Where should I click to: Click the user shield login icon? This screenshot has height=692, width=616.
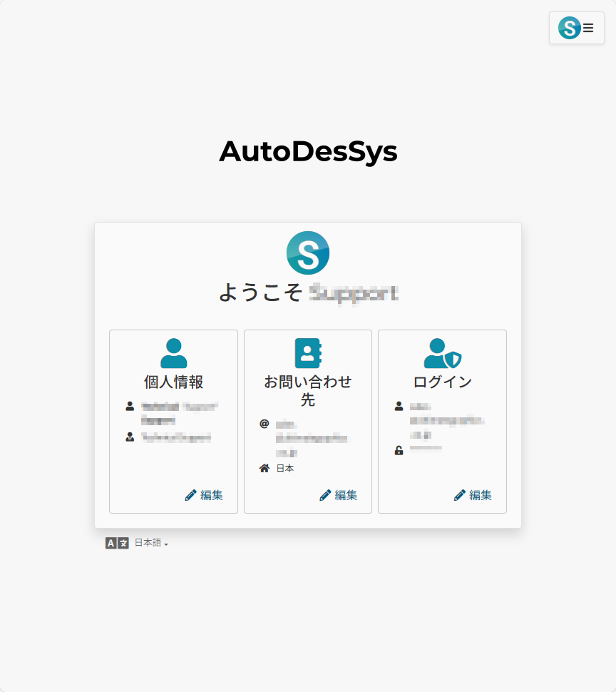[x=442, y=353]
